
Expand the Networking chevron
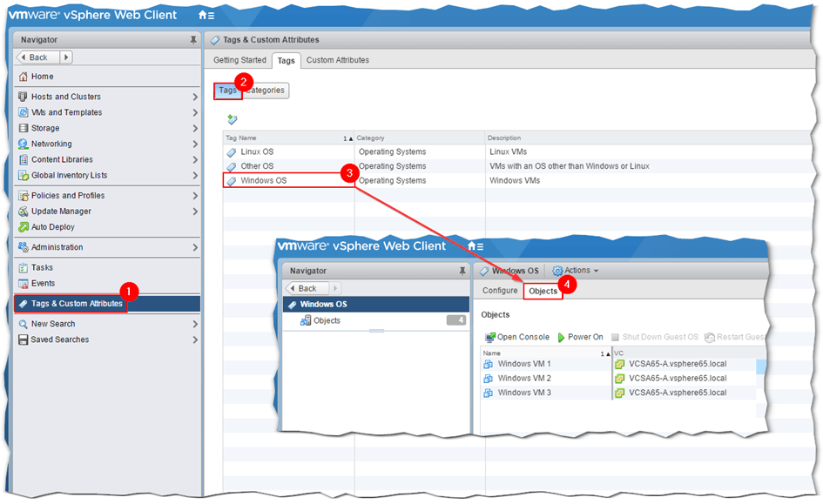(x=195, y=144)
